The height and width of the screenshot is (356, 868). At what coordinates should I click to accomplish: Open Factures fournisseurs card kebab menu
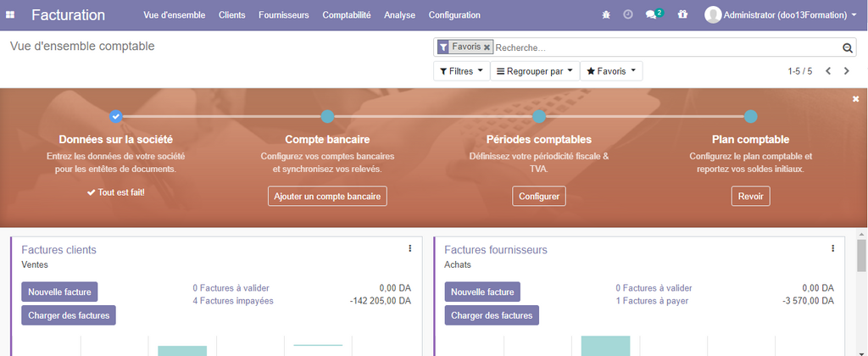pyautogui.click(x=832, y=248)
